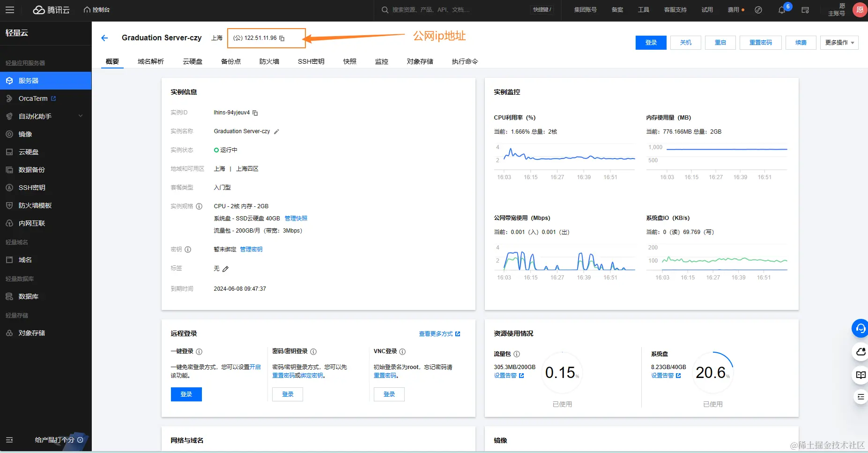Switch to the 云硬盘 tab

click(193, 61)
